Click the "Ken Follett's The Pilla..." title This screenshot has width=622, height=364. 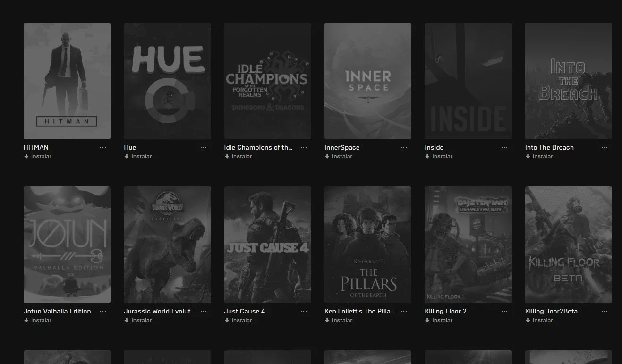(359, 311)
